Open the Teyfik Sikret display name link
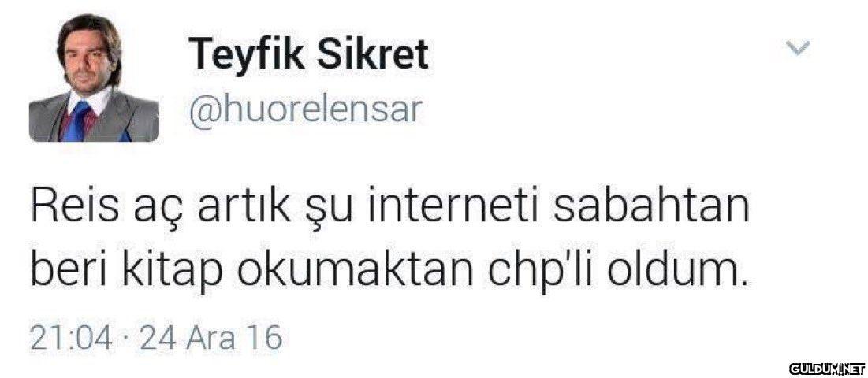Viewport: 868px width, 378px height. tap(308, 54)
